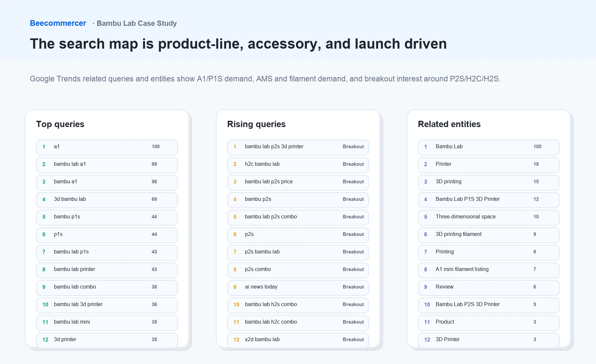Click the "p2s" row ranked sixth in Rising queries
596x364 pixels.
point(298,235)
